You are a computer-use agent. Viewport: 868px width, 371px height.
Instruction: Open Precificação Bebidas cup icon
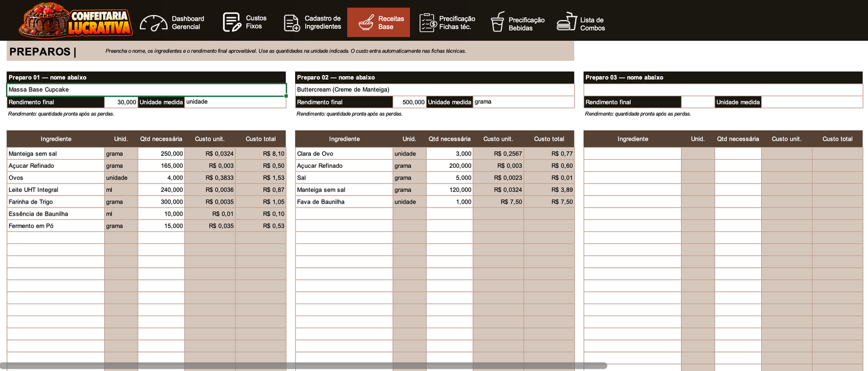(x=497, y=22)
